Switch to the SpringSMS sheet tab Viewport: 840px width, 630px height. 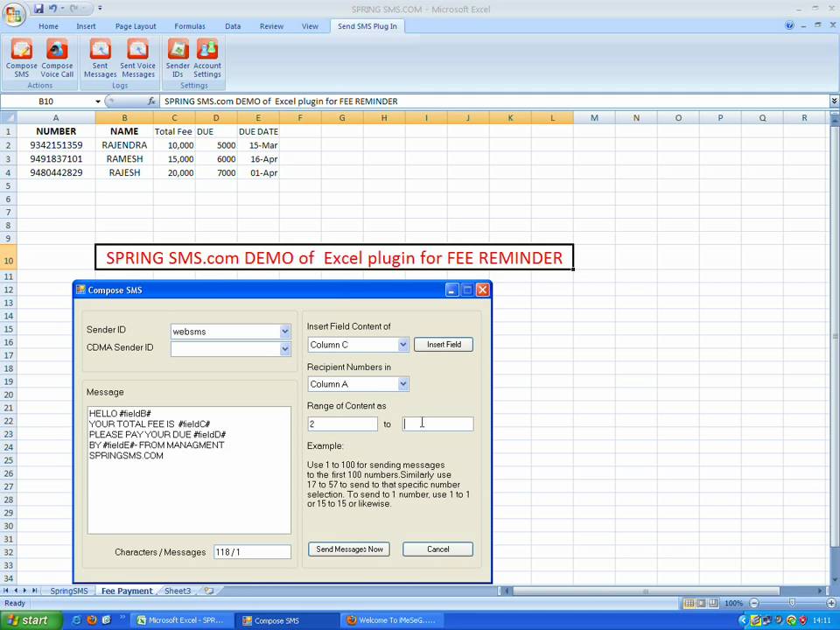pos(69,591)
